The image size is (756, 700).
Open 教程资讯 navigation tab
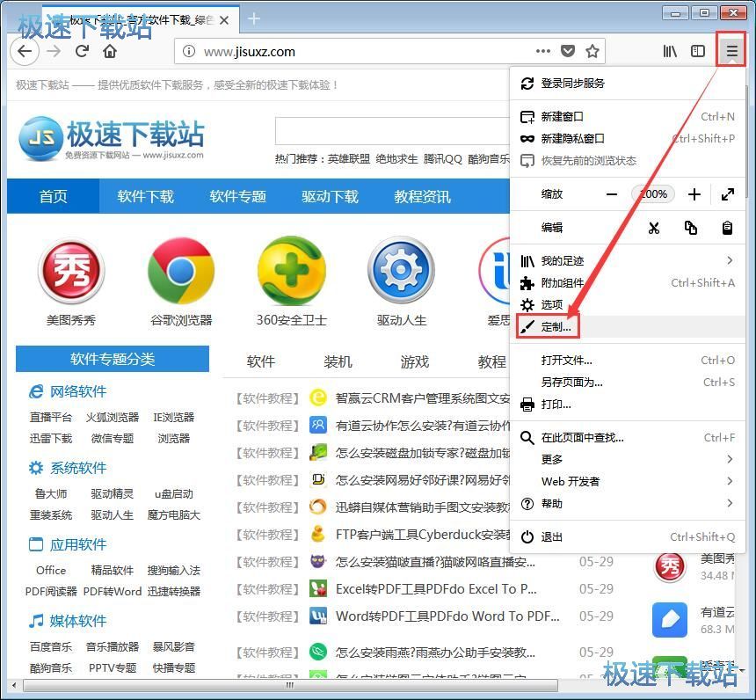point(422,196)
